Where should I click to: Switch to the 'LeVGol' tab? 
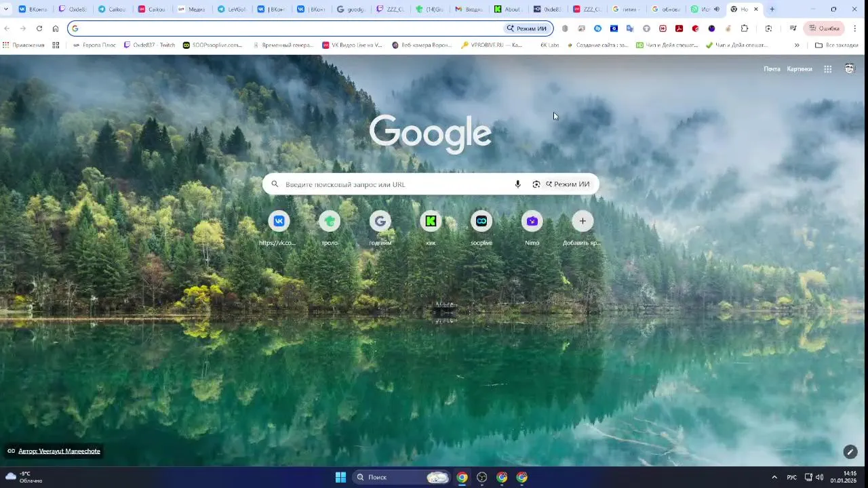pos(231,9)
